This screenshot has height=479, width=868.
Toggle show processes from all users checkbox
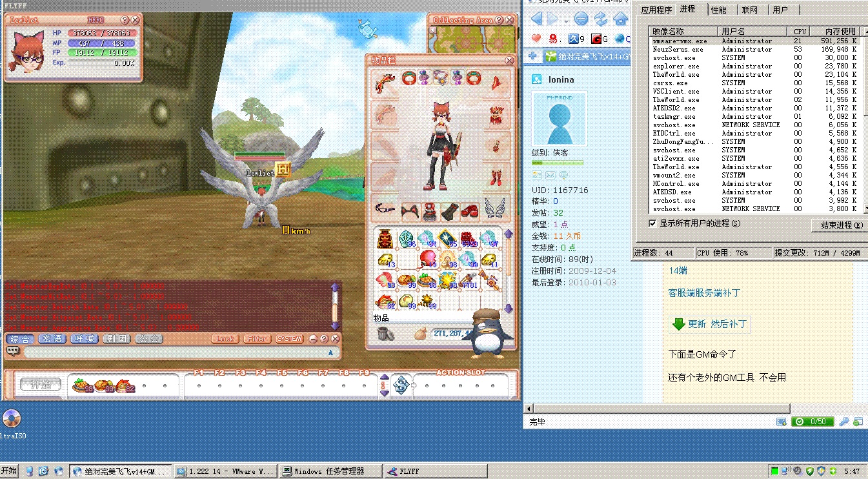[652, 223]
